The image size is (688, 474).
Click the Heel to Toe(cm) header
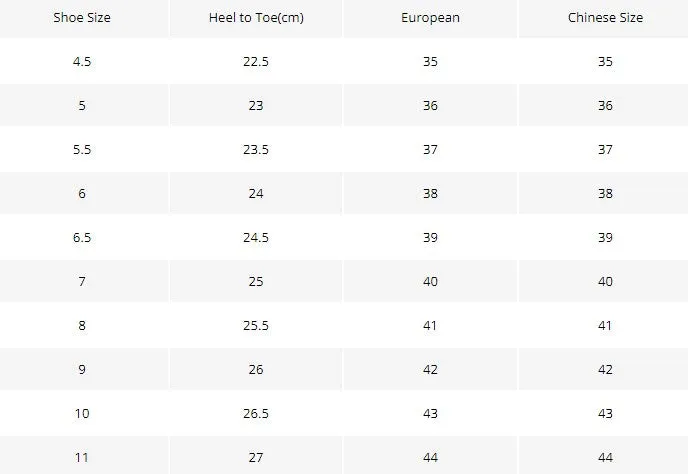(256, 18)
